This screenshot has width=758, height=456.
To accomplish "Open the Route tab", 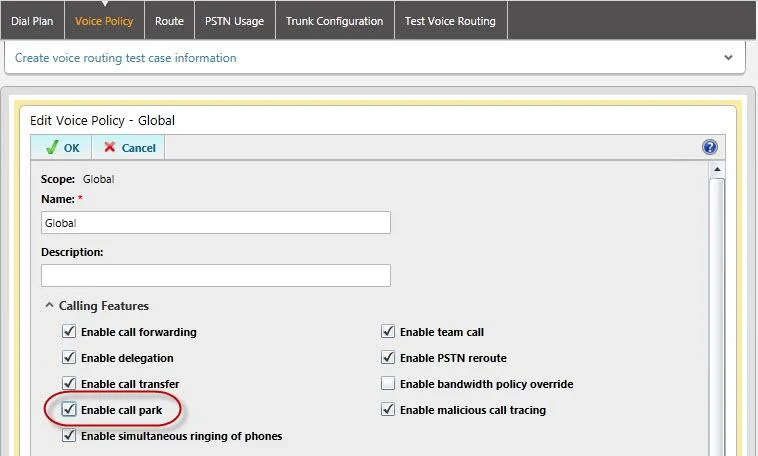I will pos(169,21).
